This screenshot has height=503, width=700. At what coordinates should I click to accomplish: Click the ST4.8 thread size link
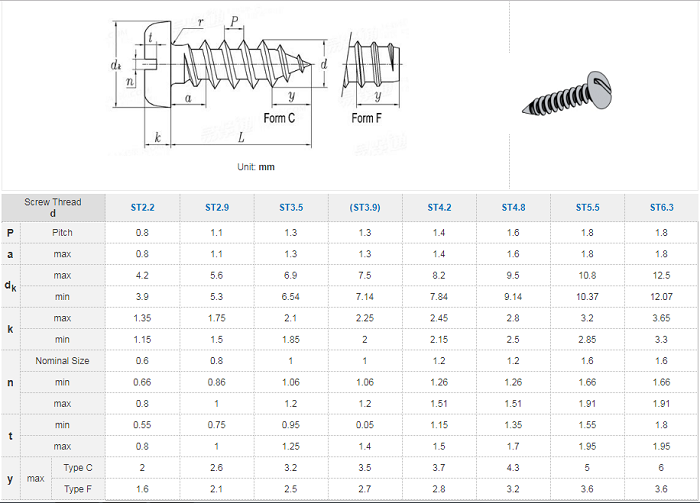click(x=513, y=208)
